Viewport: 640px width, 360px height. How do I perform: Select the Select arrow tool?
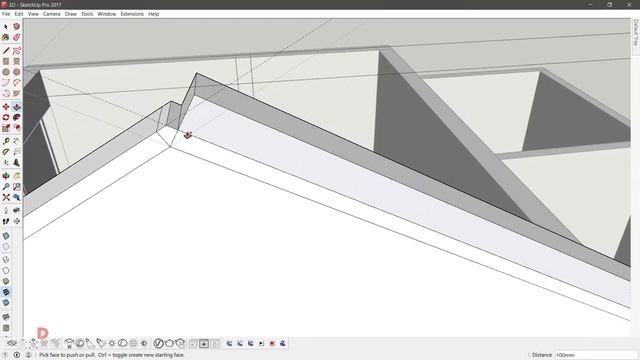tap(6, 27)
